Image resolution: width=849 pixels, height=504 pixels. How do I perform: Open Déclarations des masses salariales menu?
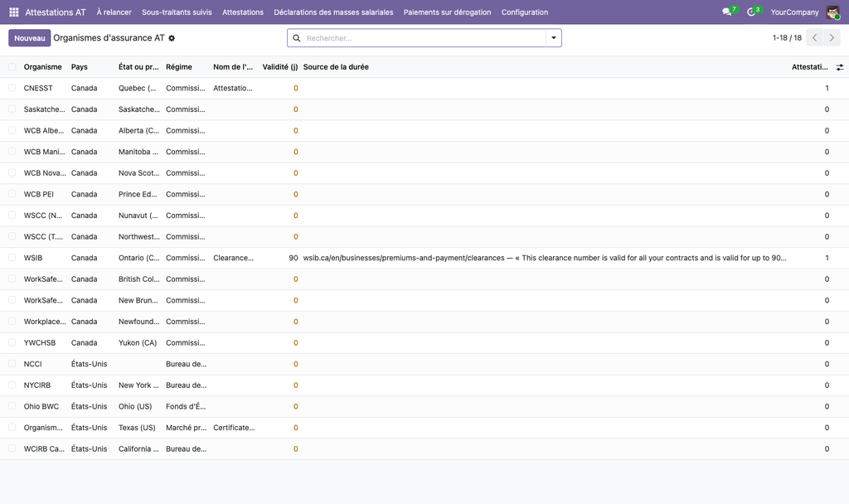click(333, 12)
